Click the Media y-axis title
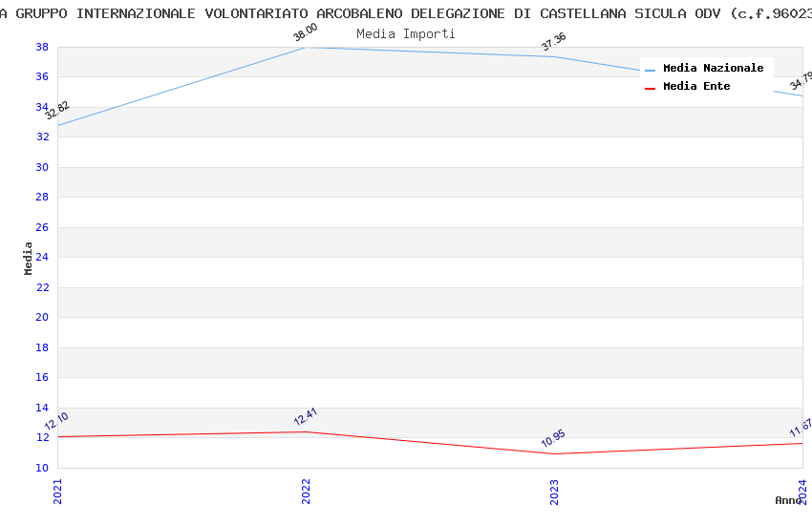 click(28, 258)
